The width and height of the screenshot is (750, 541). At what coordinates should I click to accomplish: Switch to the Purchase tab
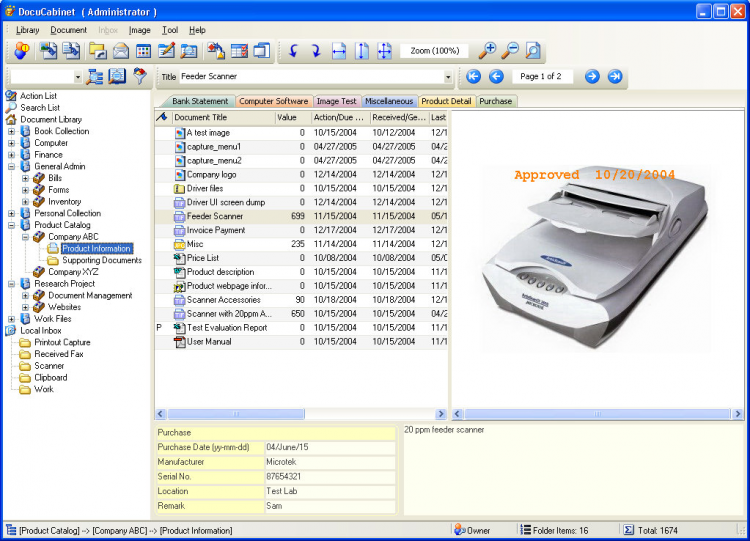click(x=496, y=101)
